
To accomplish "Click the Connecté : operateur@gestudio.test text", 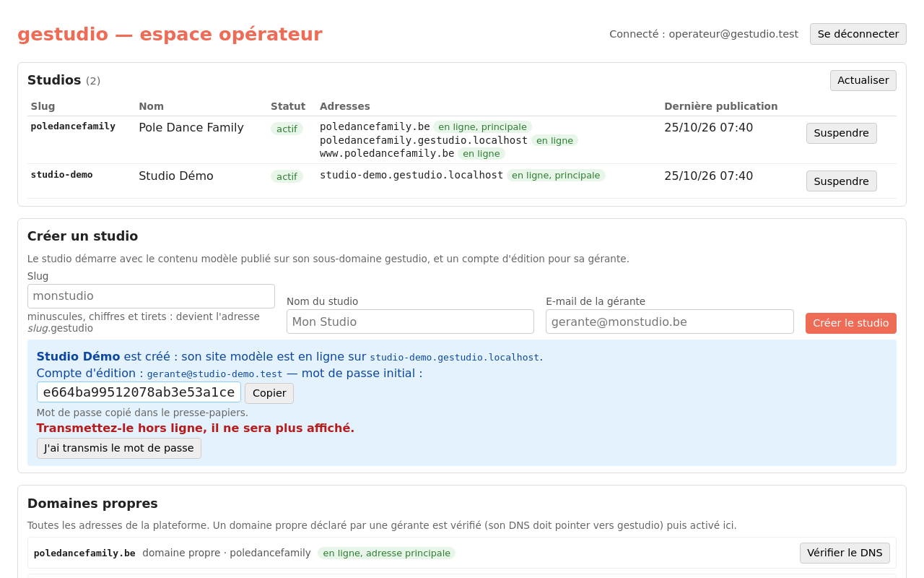I will click(704, 34).
